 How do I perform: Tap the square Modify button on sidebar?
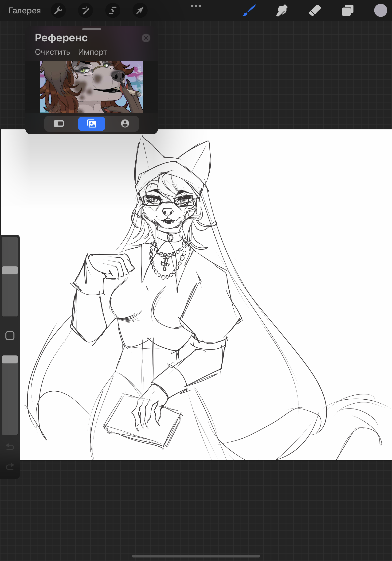tap(10, 336)
